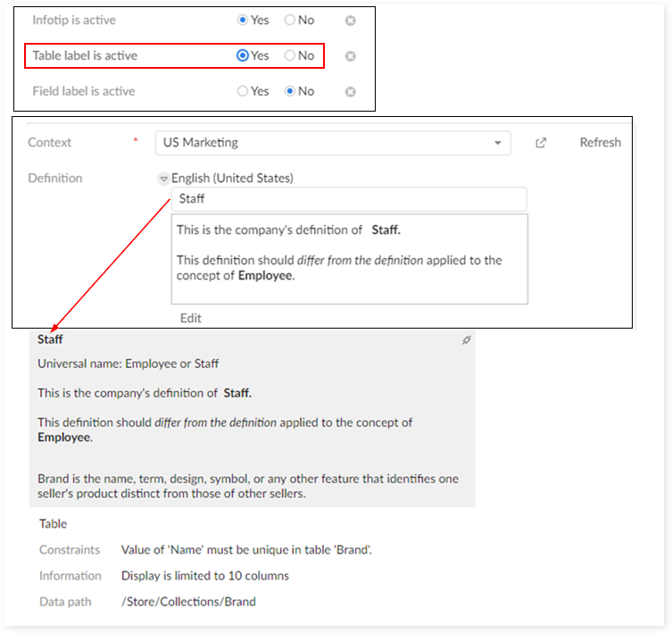Collapse the English (United States) definition
The image size is (672, 634).
[x=163, y=179]
